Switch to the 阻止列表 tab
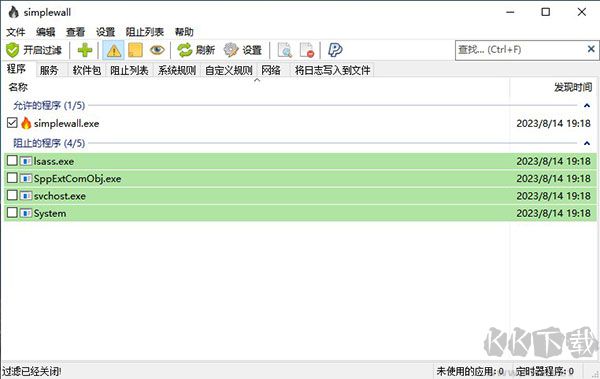Image resolution: width=600 pixels, height=379 pixels. tap(129, 70)
